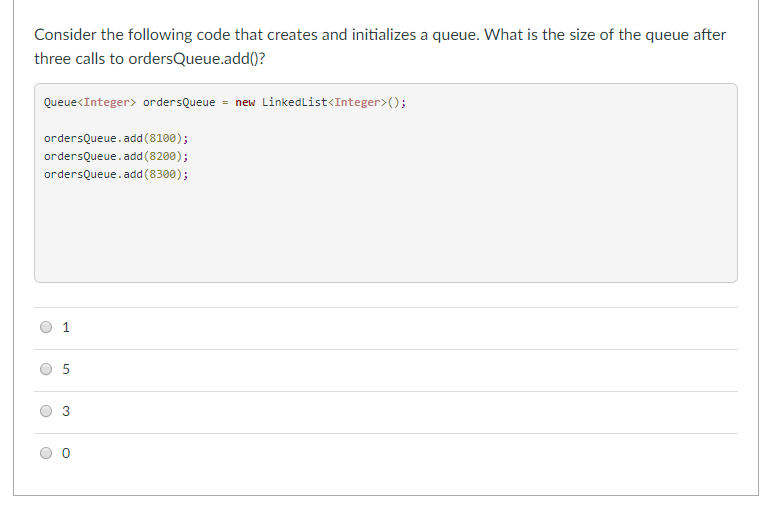
Task: Choose the radio option labeled 0
Action: pyautogui.click(x=46, y=453)
